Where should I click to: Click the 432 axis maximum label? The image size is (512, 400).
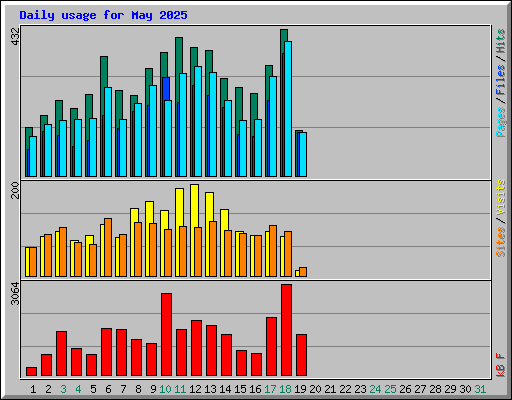(x=15, y=37)
